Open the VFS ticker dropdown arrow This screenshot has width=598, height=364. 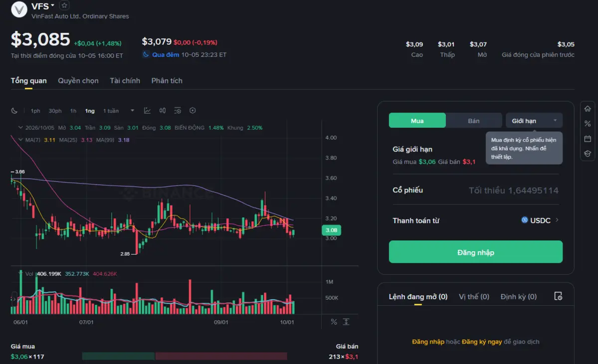[x=53, y=5]
